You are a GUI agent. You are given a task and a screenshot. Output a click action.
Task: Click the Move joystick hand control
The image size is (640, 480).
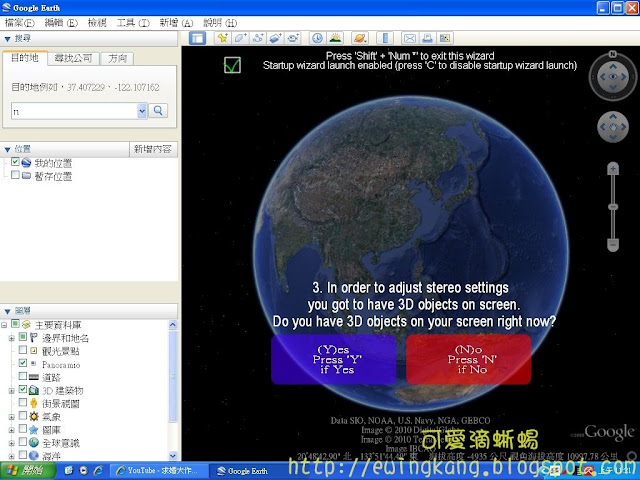(613, 127)
